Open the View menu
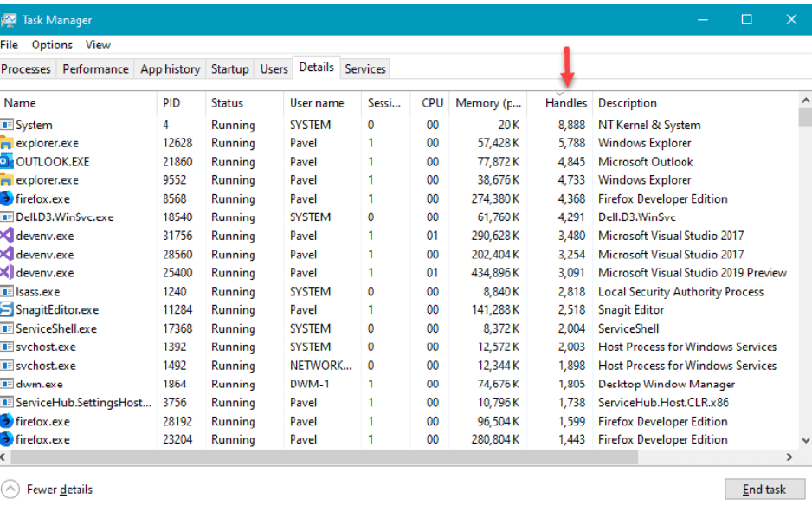Image resolution: width=812 pixels, height=506 pixels. (x=98, y=44)
